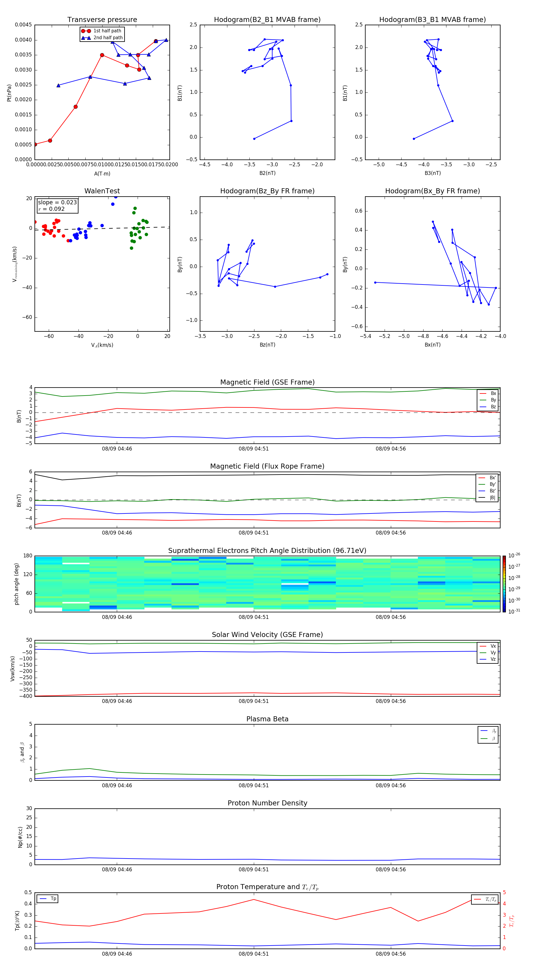Click 'VA(km/s)' axis label under WalenTest
The height and width of the screenshot is (980, 535).
point(102,345)
